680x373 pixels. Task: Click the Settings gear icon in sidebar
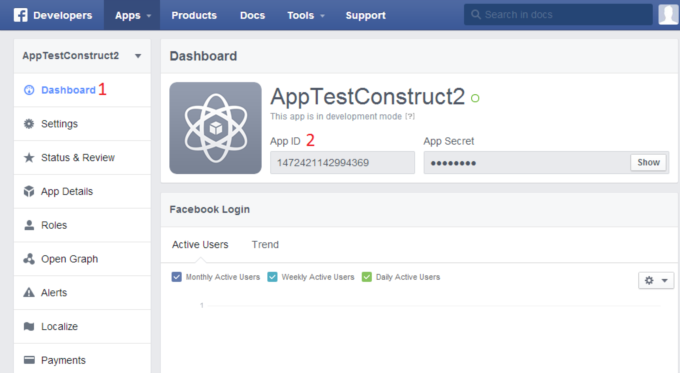point(29,124)
